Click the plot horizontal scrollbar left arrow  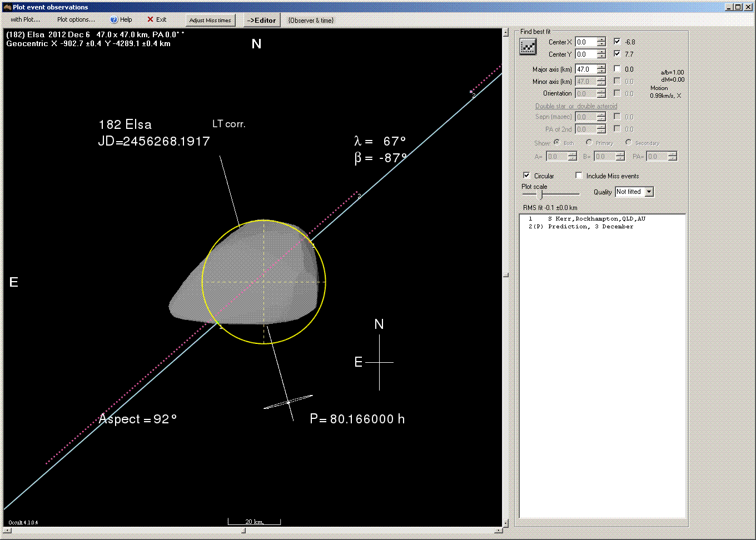[x=7, y=531]
